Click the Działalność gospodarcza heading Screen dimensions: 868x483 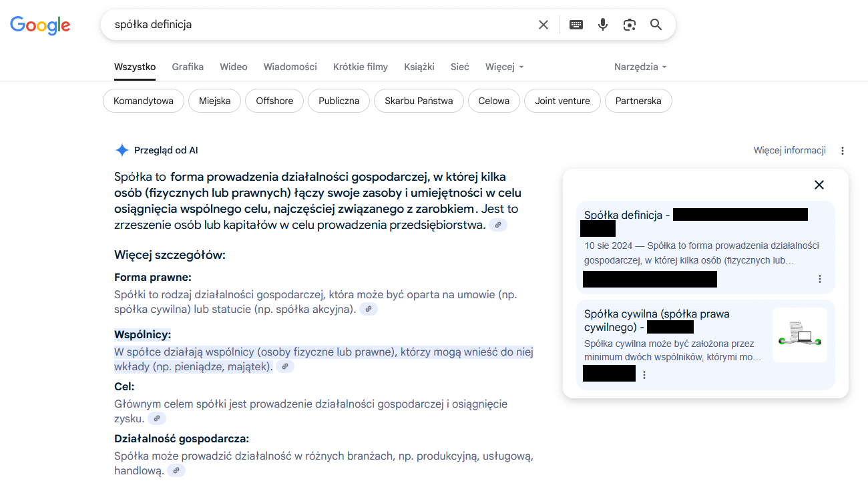[x=182, y=438]
